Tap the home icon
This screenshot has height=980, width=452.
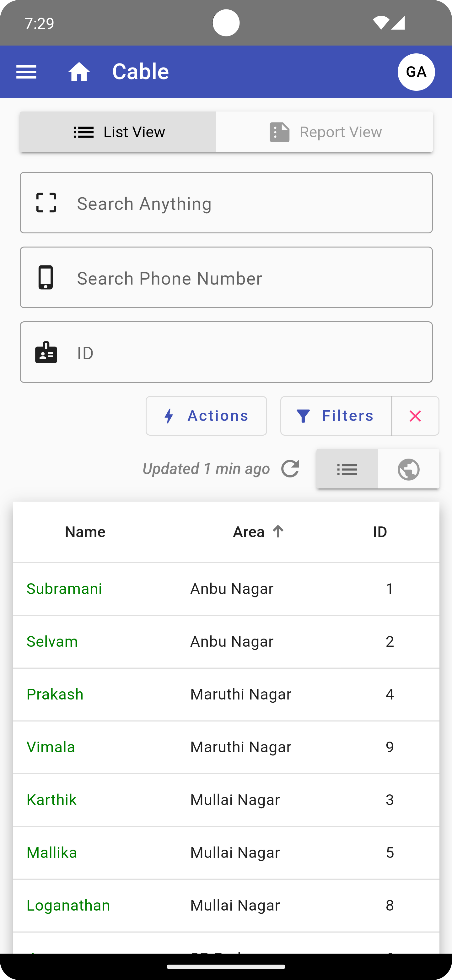pos(79,72)
